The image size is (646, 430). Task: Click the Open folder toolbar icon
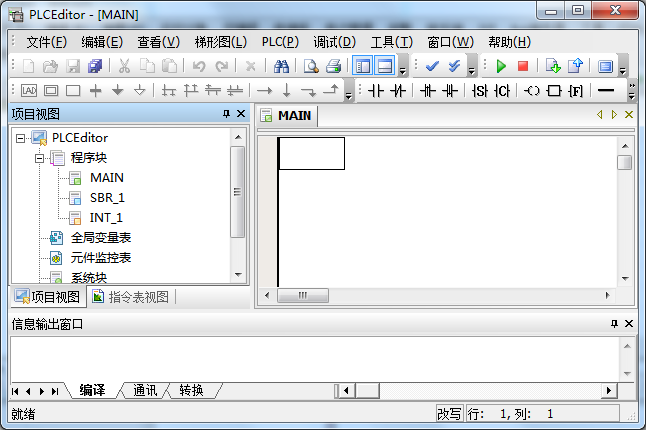pyautogui.click(x=50, y=66)
